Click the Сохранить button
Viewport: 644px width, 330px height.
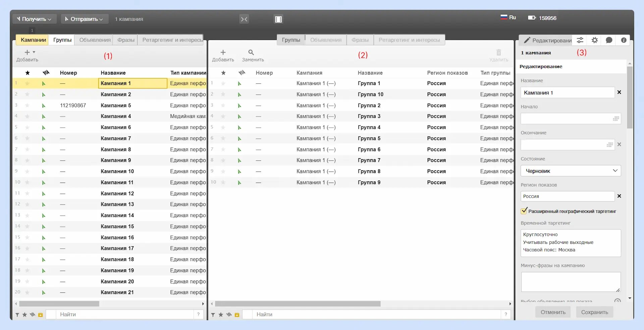pyautogui.click(x=594, y=312)
